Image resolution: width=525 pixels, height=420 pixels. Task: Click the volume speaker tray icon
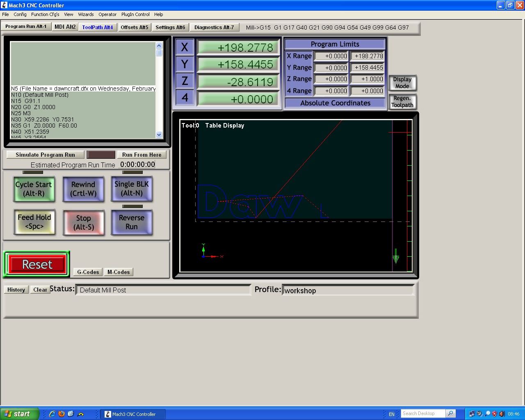click(x=502, y=414)
